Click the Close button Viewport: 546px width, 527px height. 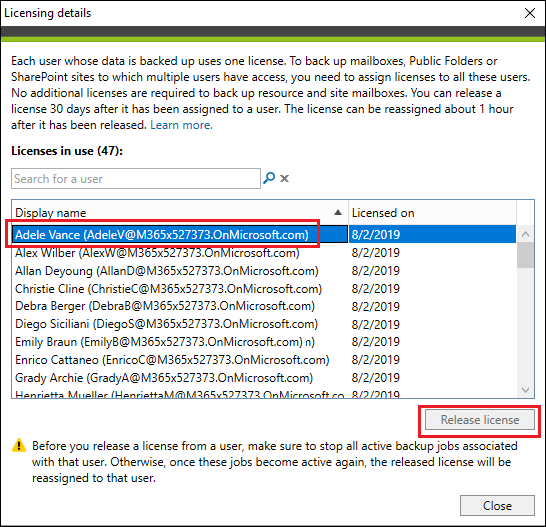click(497, 505)
